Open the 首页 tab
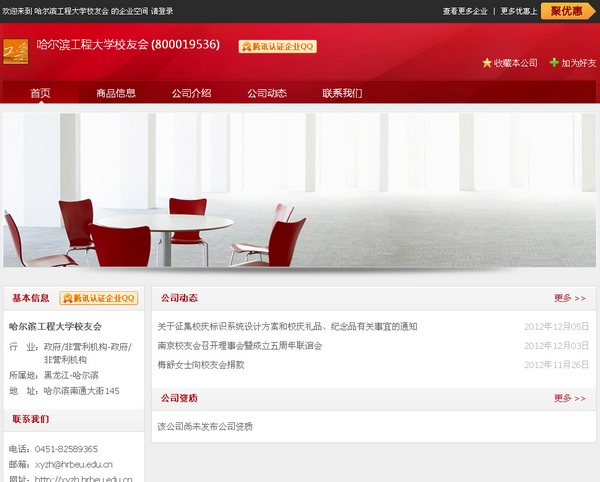 pyautogui.click(x=40, y=93)
